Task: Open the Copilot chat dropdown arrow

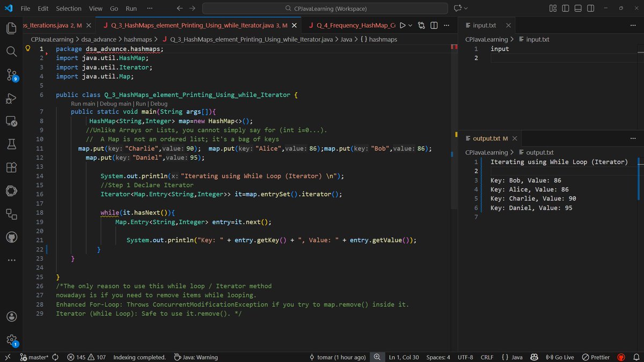Action: (x=466, y=9)
